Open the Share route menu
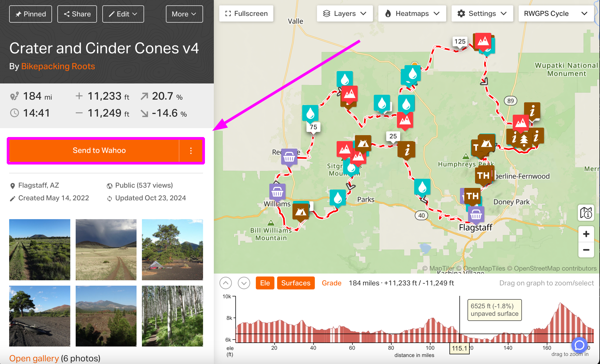 pos(77,14)
